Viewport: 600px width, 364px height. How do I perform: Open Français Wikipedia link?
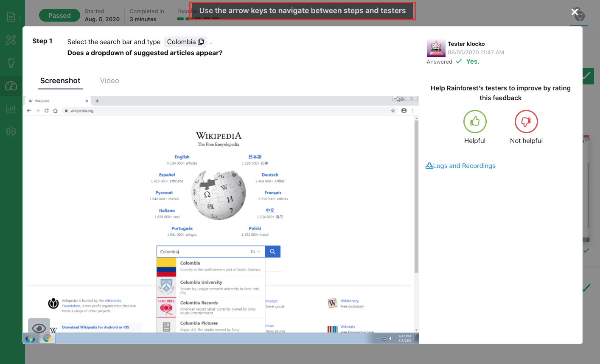point(273,193)
